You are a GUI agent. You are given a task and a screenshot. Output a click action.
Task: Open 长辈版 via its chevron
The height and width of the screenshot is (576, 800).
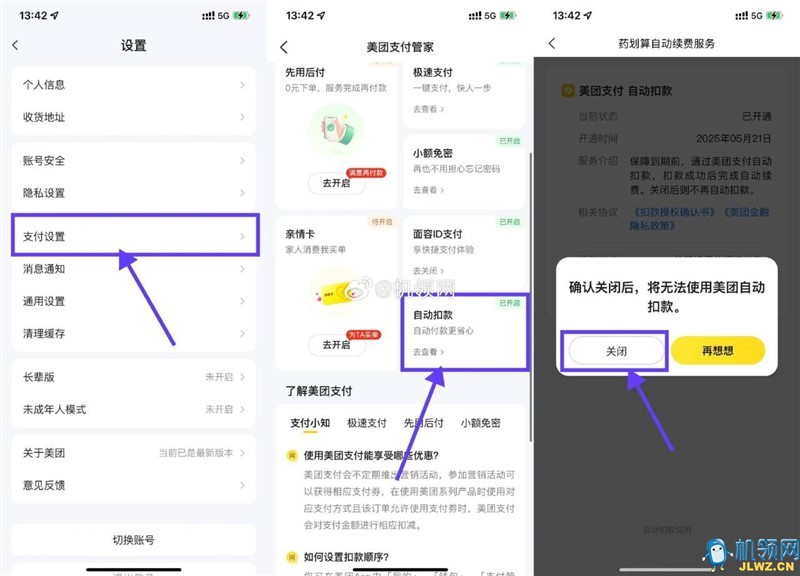242,377
